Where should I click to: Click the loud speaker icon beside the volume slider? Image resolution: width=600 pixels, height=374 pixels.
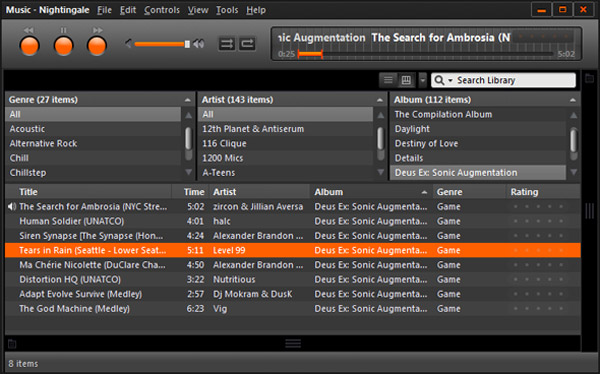click(x=199, y=44)
